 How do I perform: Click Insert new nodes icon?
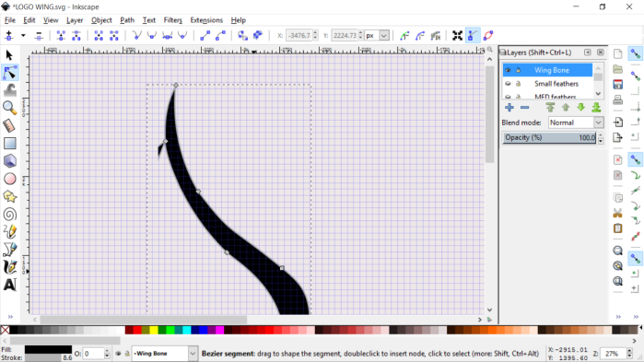[x=9, y=36]
